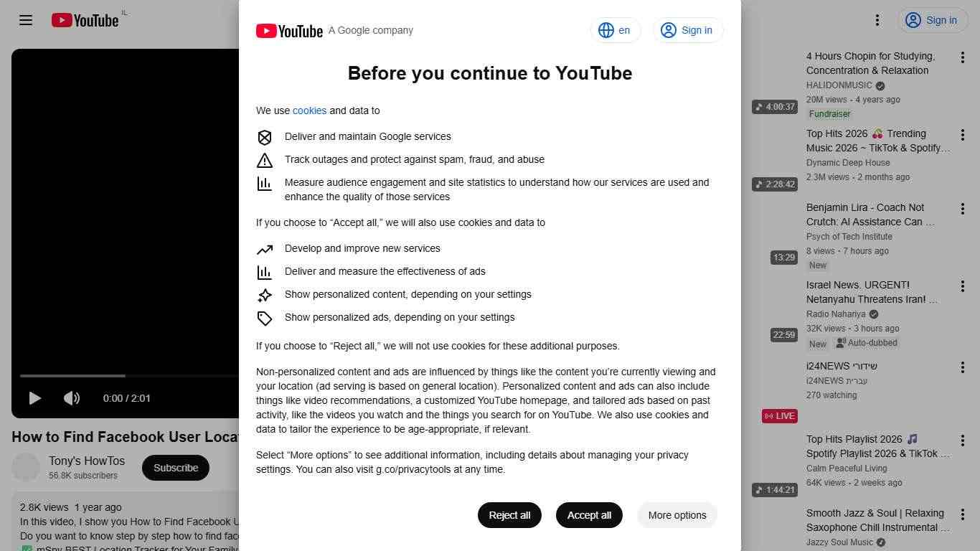Image resolution: width=980 pixels, height=551 pixels.
Task: Open the hamburger guide menu
Action: click(26, 20)
